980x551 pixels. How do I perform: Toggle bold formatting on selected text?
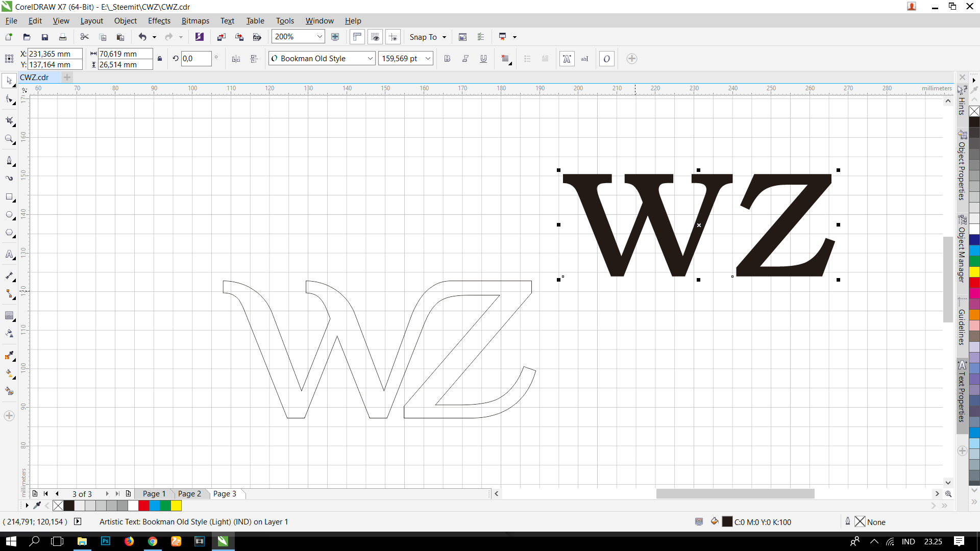click(447, 59)
